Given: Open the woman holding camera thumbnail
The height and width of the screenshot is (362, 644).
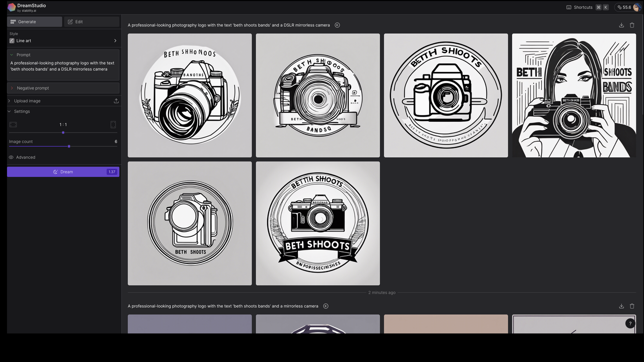Looking at the screenshot, I should [574, 96].
